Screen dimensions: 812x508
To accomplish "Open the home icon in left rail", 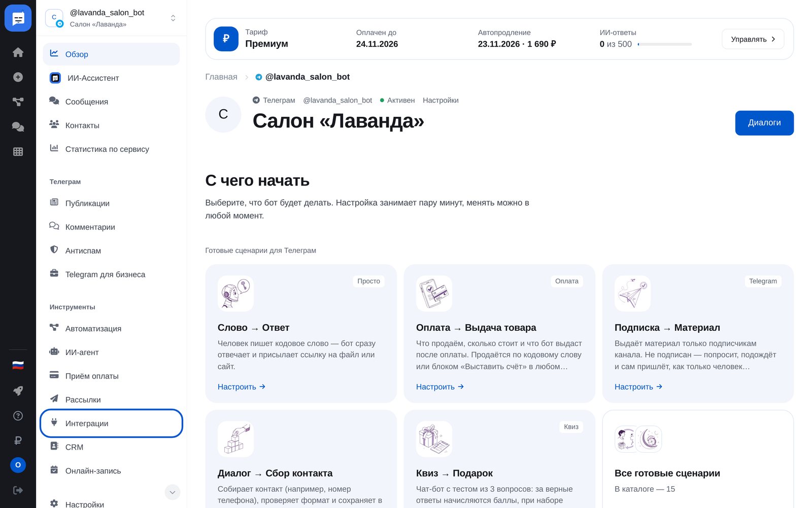I will [x=18, y=52].
